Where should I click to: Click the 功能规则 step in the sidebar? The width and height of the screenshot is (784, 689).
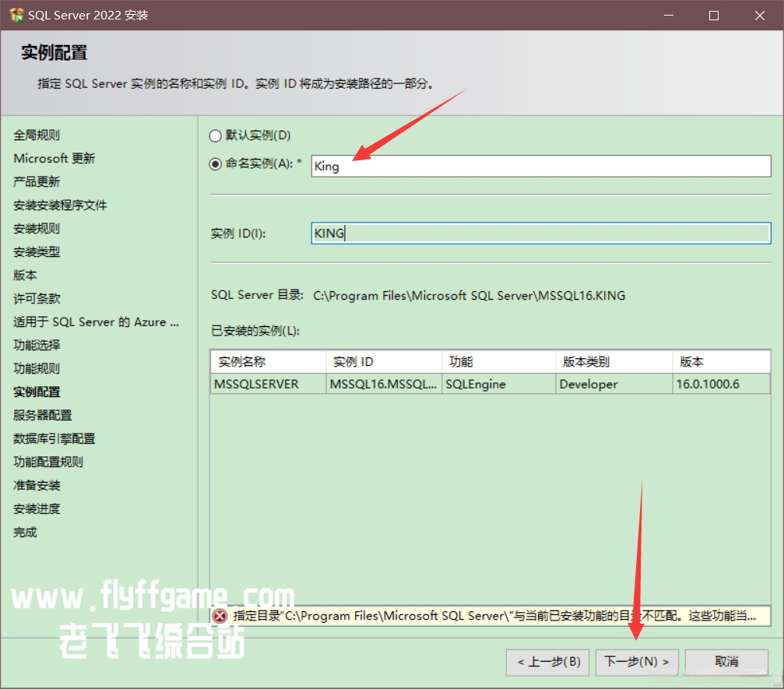click(x=37, y=368)
